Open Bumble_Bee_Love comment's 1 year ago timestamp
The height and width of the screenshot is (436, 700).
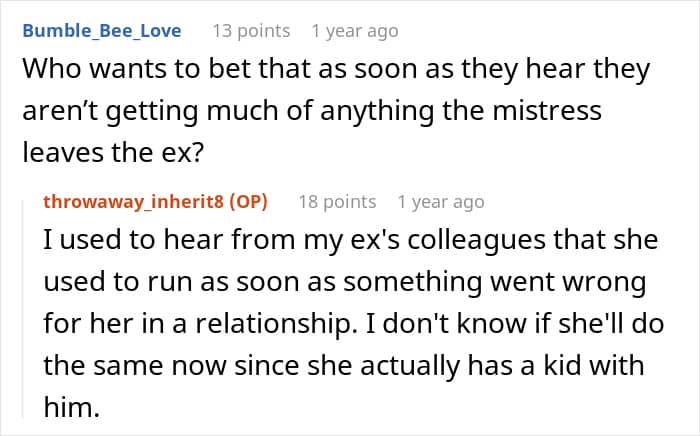tap(355, 31)
